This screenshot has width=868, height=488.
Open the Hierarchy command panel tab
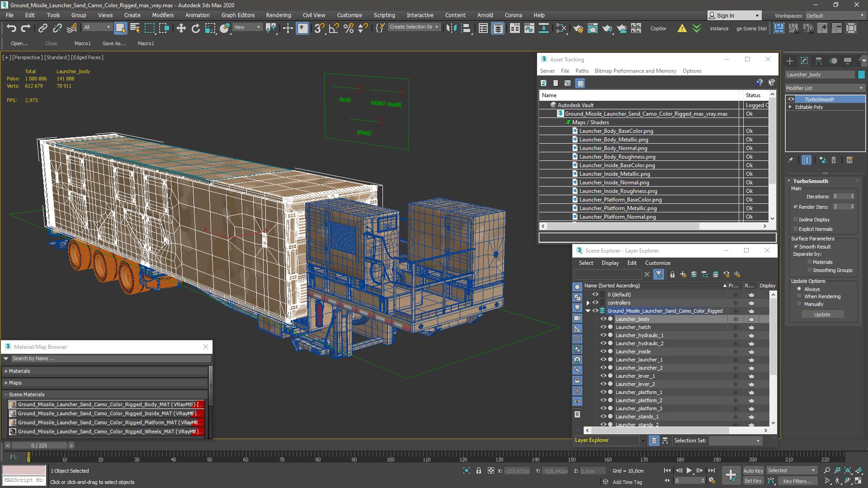point(819,61)
